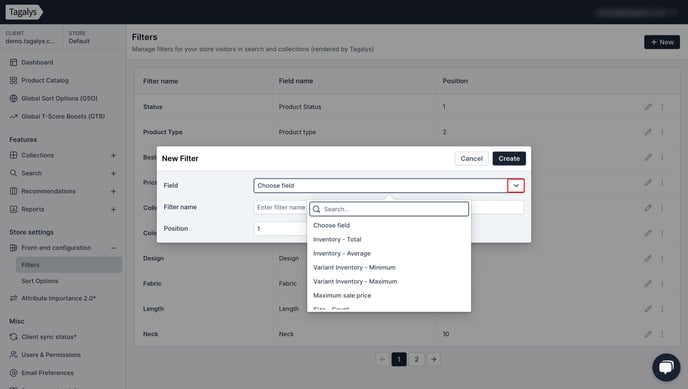
Task: Select Inventory - Total option
Action: click(337, 239)
